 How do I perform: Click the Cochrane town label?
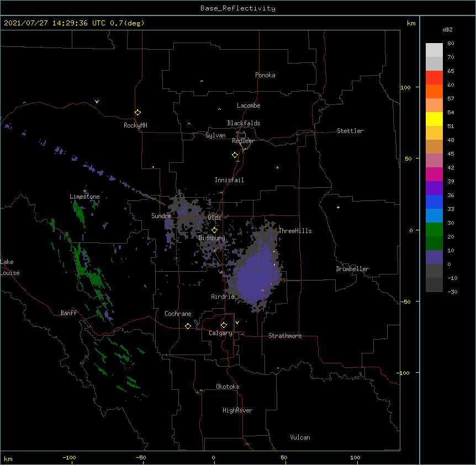click(178, 314)
